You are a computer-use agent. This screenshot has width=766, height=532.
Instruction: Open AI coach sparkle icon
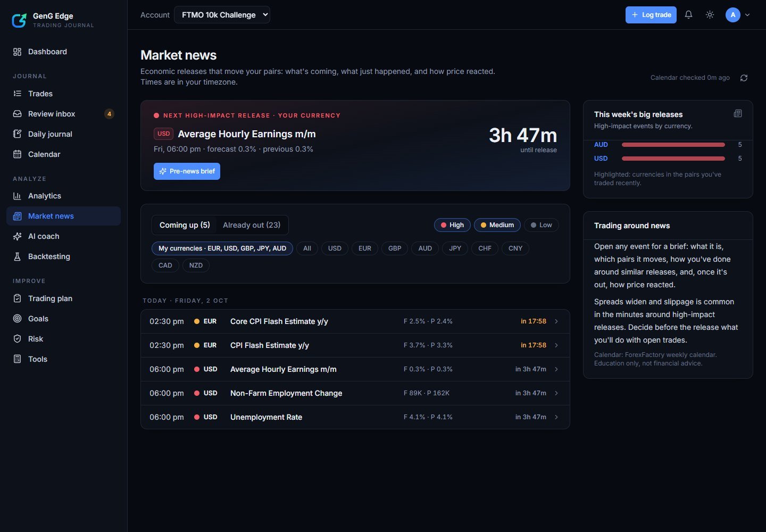(18, 236)
